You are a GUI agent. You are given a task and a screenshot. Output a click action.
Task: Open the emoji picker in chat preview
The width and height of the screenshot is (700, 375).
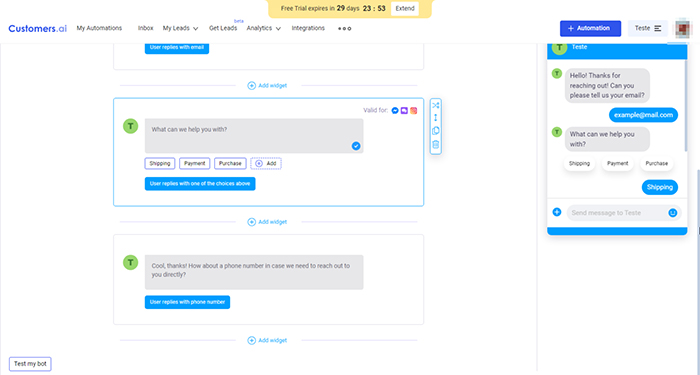click(x=673, y=213)
